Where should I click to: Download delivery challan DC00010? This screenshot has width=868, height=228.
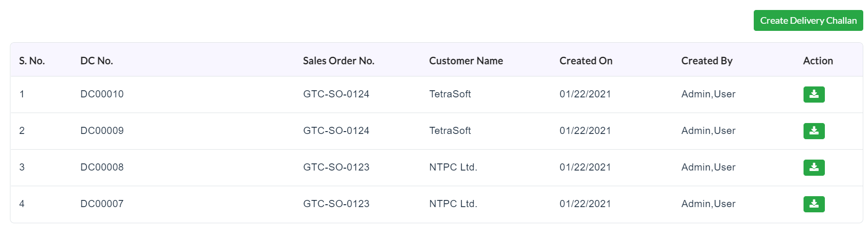click(813, 95)
